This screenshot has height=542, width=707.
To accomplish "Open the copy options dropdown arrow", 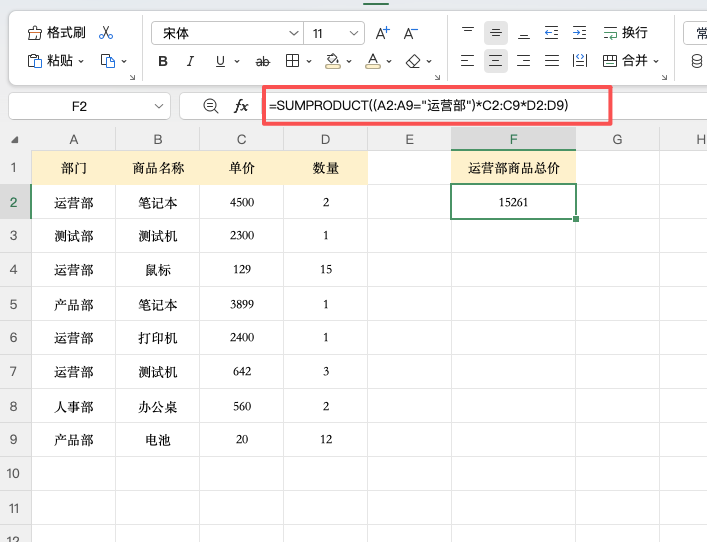I will 124,61.
